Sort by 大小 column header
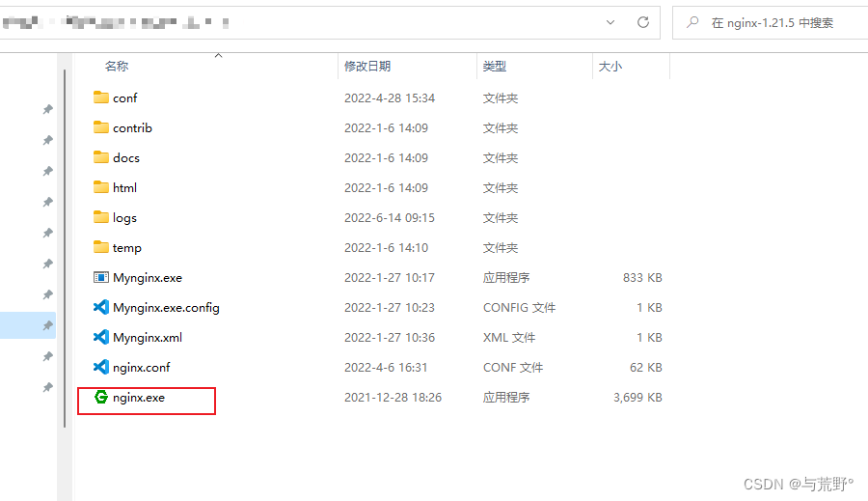Screen dimensions: 868x501 610,67
